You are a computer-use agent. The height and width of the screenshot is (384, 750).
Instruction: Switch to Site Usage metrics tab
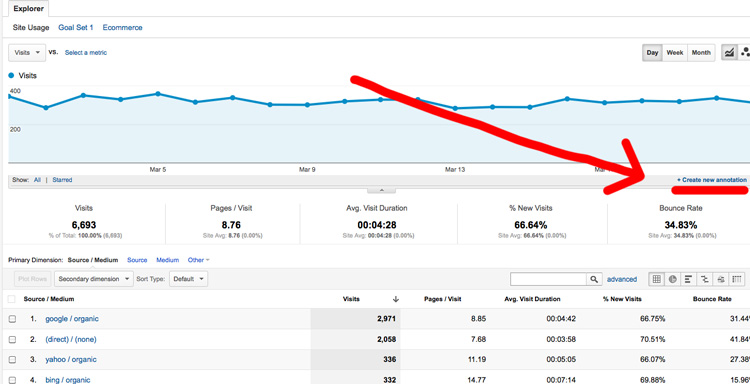pos(31,28)
